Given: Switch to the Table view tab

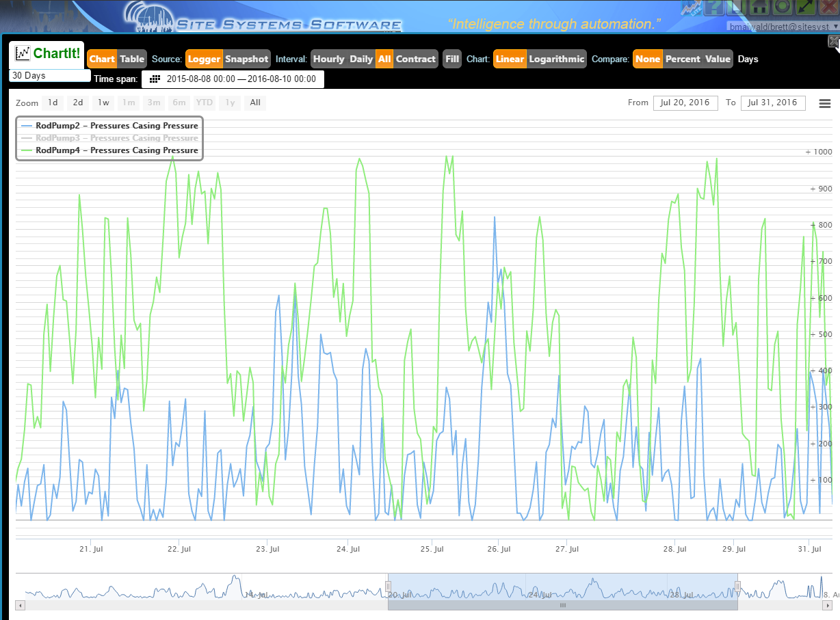Looking at the screenshot, I should [132, 59].
